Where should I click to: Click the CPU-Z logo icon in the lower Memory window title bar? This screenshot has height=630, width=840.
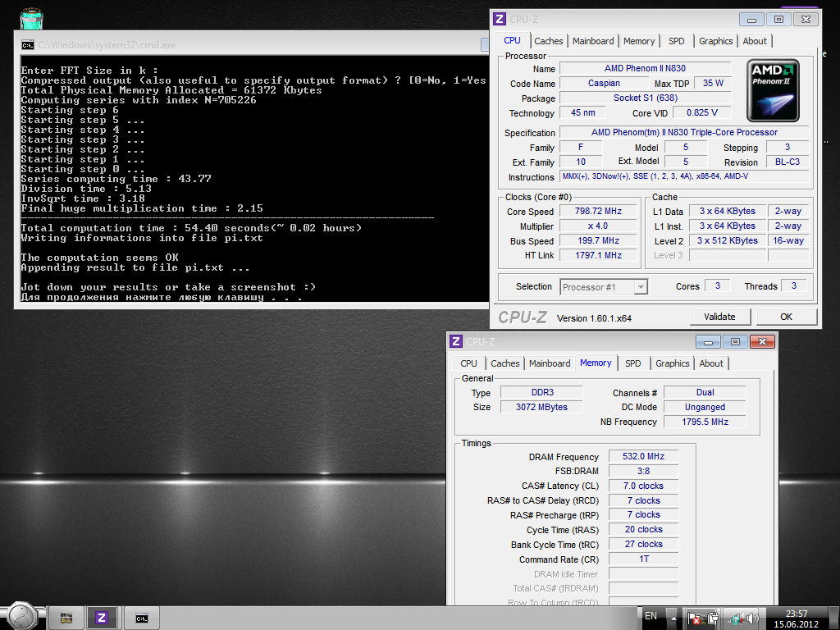click(456, 341)
